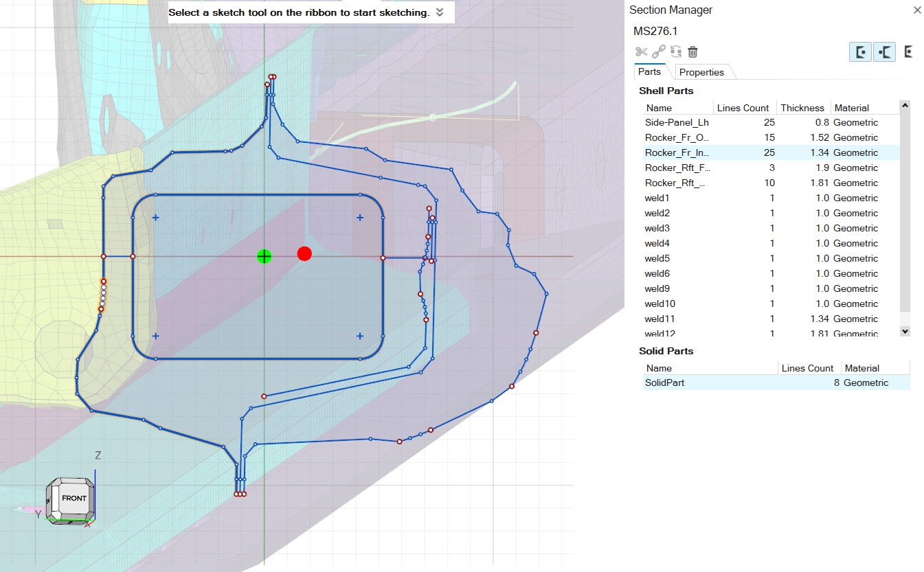Click the scissors cut icon in Section Manager
Viewport: 924px width, 572px height.
click(x=642, y=52)
